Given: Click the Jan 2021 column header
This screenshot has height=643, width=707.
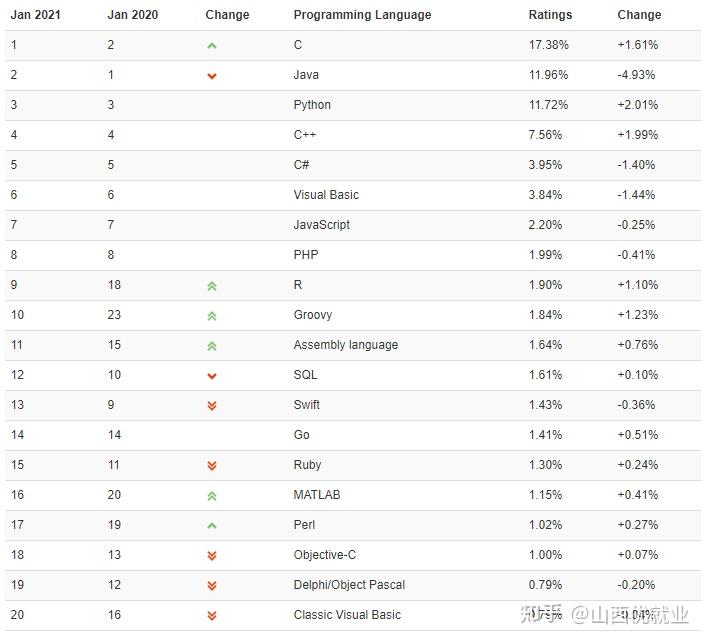Looking at the screenshot, I should pos(37,15).
